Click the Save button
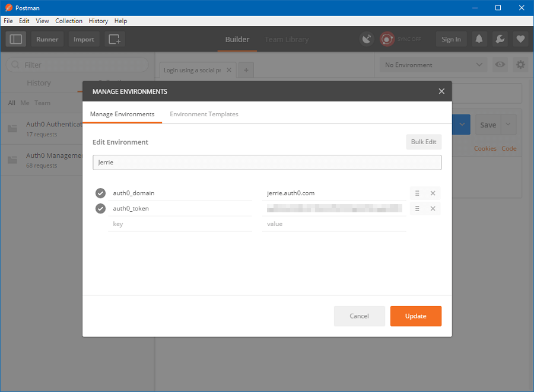534x392 pixels. [x=488, y=125]
